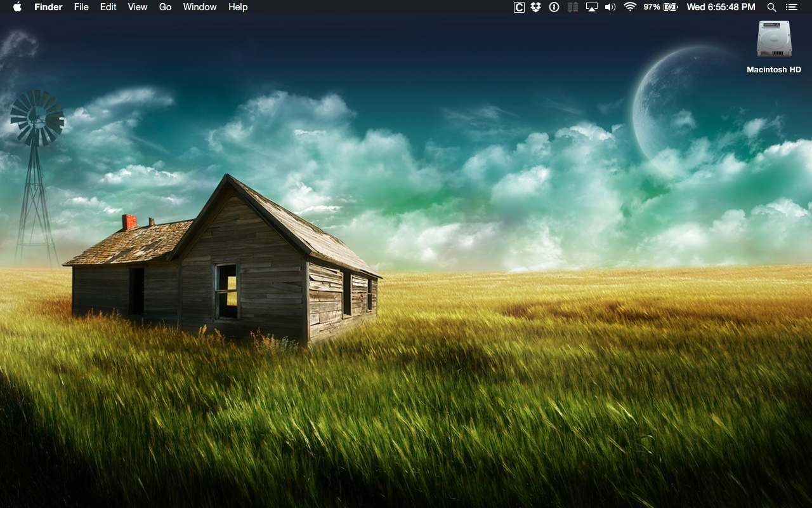The image size is (812, 508).
Task: Open the Help menu
Action: pyautogui.click(x=238, y=7)
